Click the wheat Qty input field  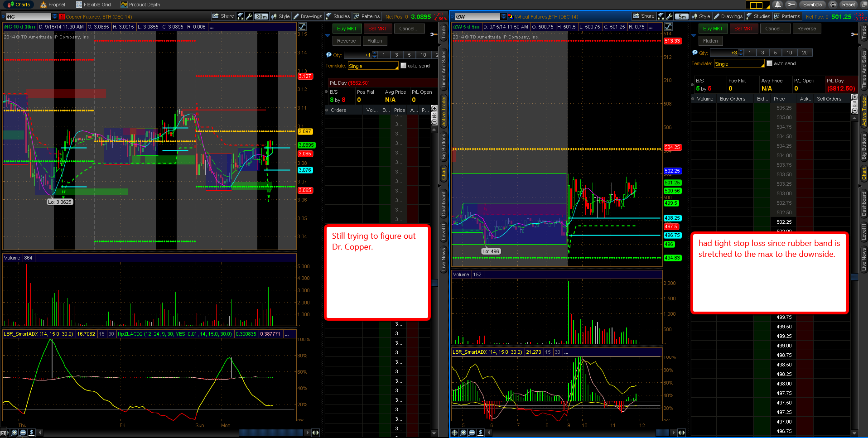(724, 53)
